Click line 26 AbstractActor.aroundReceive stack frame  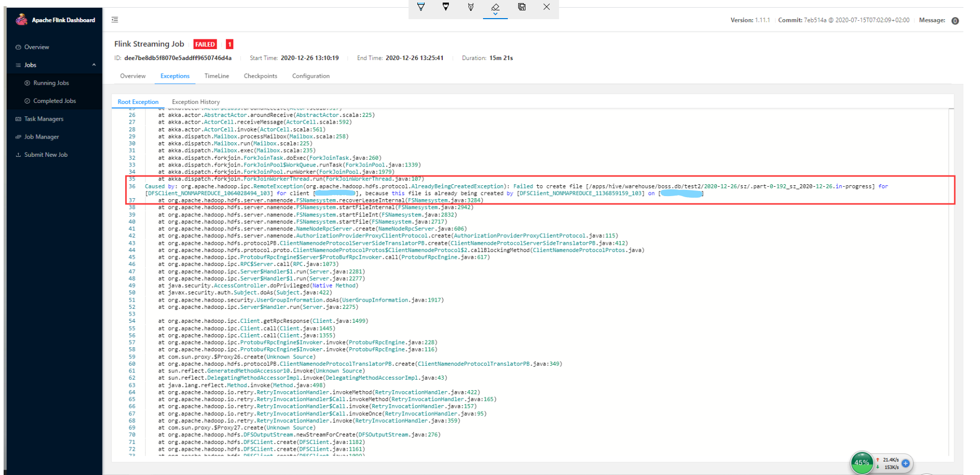point(266,115)
